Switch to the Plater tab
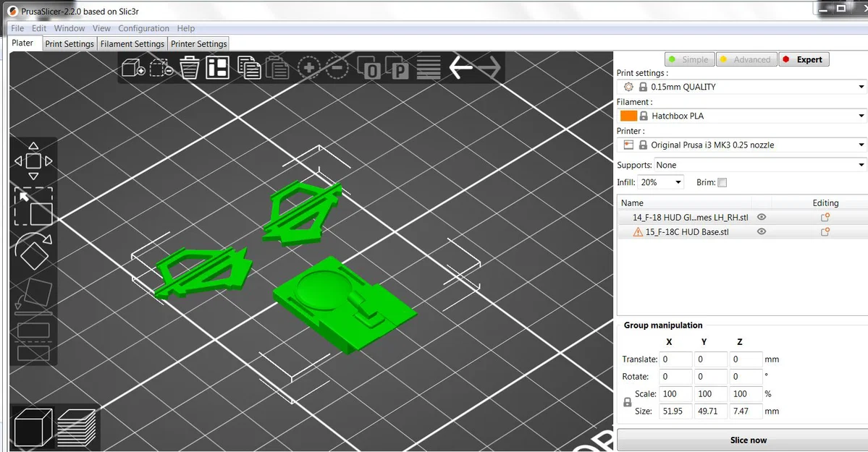The height and width of the screenshot is (452, 868). 22,43
